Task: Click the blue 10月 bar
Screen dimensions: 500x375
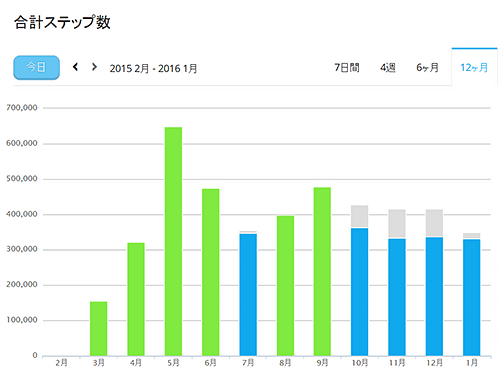Action: pos(360,292)
